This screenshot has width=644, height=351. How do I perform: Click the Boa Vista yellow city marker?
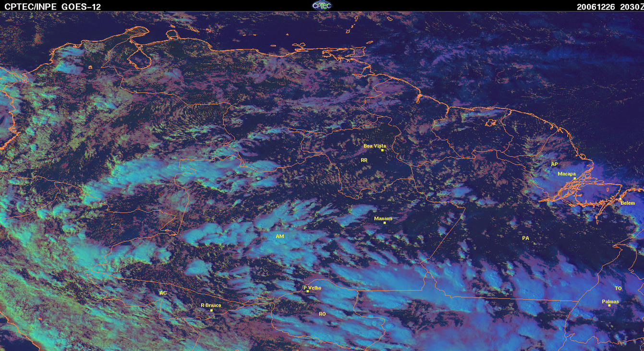(382, 150)
